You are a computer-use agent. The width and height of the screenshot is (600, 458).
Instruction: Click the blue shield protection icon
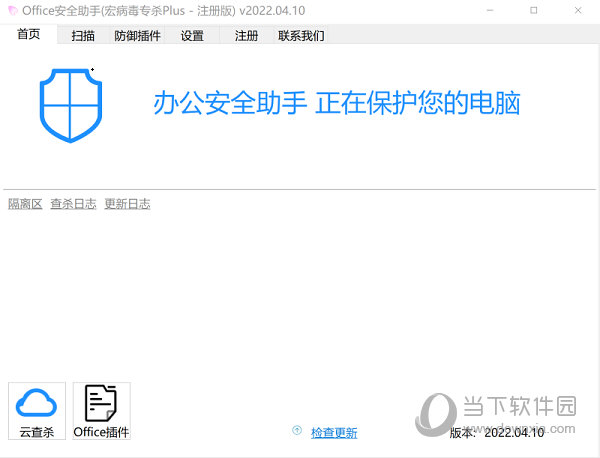click(71, 106)
